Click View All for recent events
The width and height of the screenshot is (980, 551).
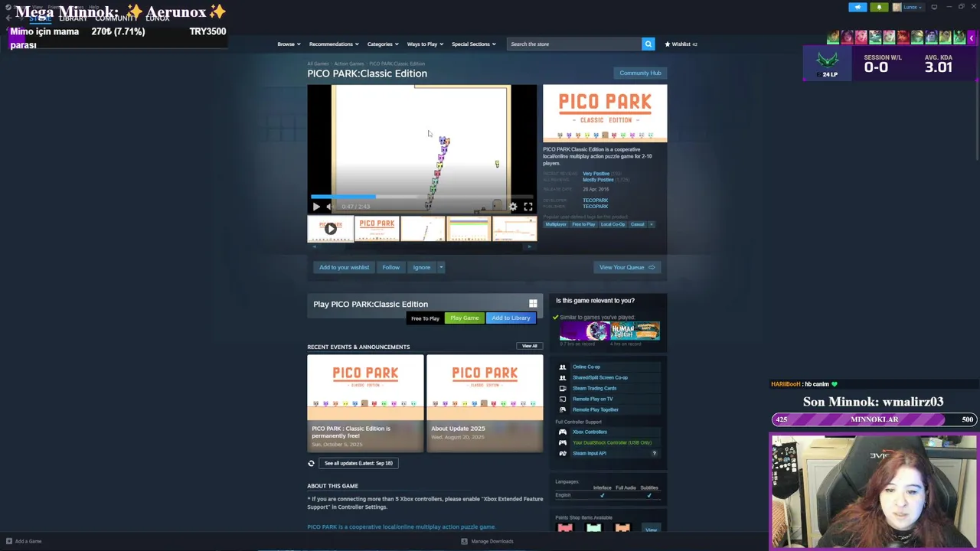(529, 346)
